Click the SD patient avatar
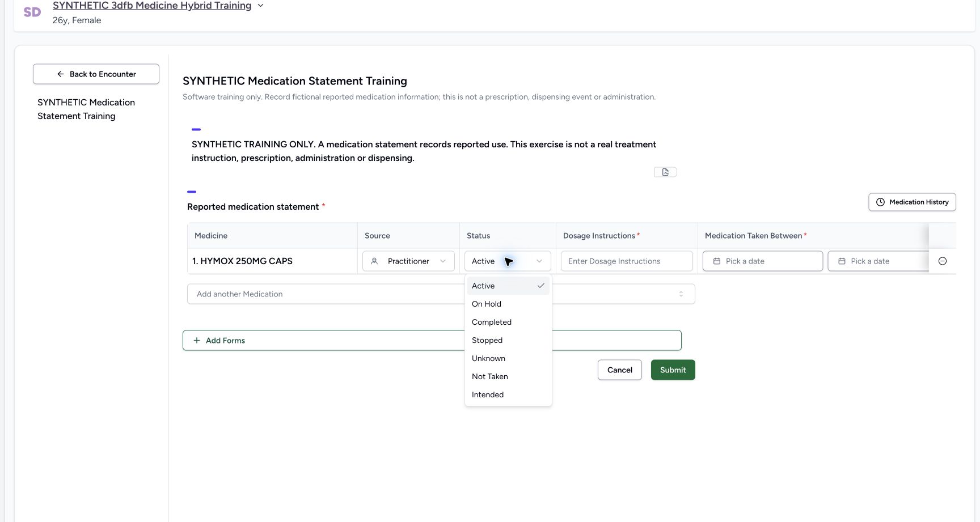Screen dimensions: 980x522 pyautogui.click(x=32, y=12)
